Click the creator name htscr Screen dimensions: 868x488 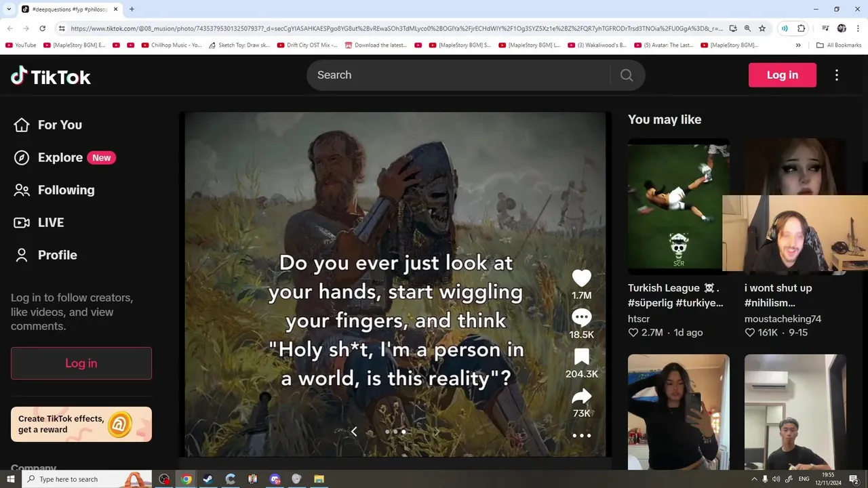pyautogui.click(x=639, y=319)
